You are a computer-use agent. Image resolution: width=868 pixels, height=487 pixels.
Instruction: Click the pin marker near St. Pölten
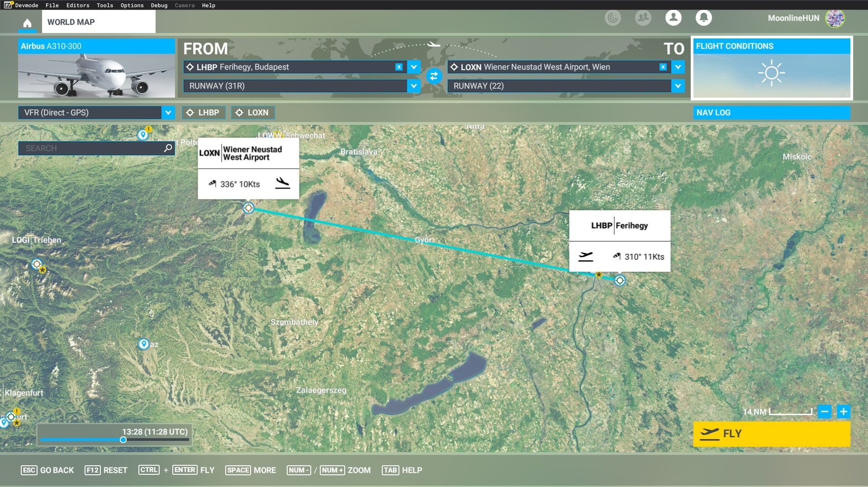(x=143, y=135)
